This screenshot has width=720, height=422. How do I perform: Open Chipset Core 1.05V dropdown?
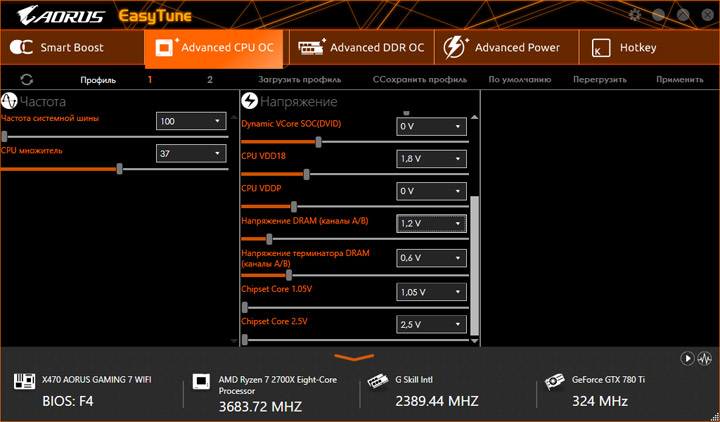(431, 292)
